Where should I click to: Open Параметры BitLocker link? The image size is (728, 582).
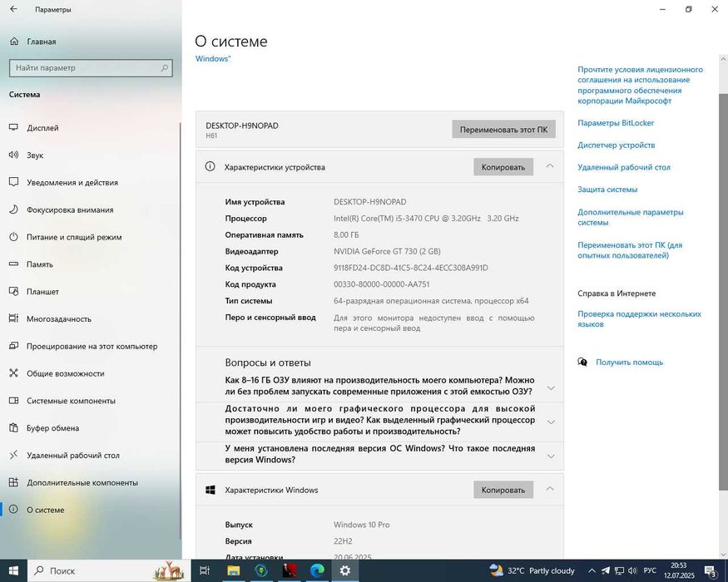pos(616,122)
